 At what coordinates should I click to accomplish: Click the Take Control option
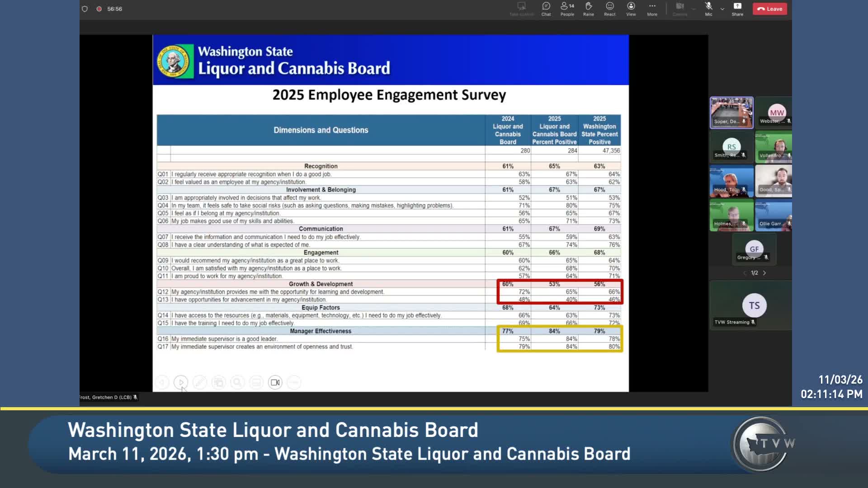[x=522, y=8]
